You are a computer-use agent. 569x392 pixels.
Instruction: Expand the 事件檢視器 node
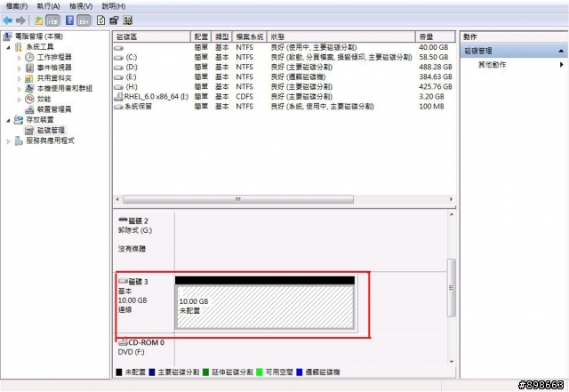click(x=20, y=68)
